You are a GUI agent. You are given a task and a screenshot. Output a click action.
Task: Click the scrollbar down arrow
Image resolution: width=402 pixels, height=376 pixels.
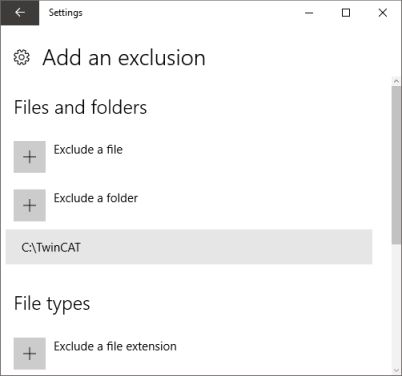pos(396,370)
